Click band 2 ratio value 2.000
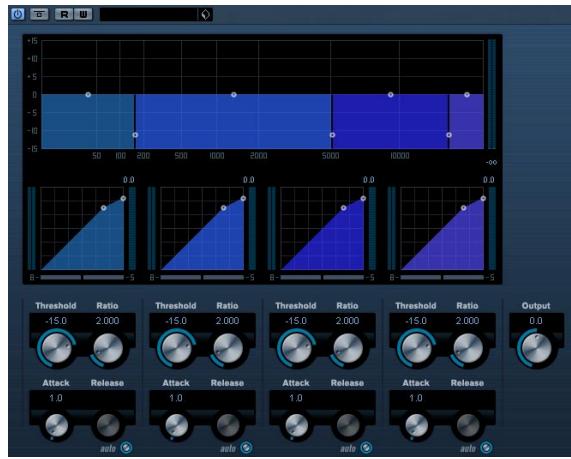 pos(227,321)
